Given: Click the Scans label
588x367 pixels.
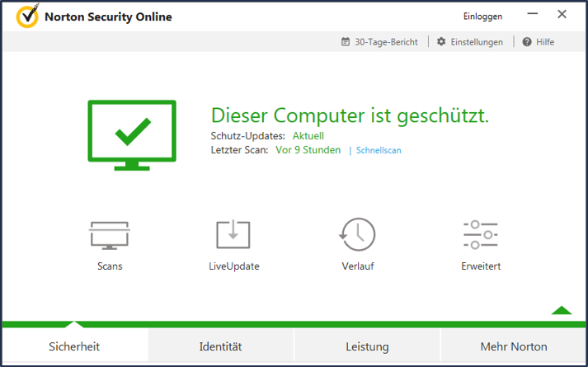Looking at the screenshot, I should point(110,266).
